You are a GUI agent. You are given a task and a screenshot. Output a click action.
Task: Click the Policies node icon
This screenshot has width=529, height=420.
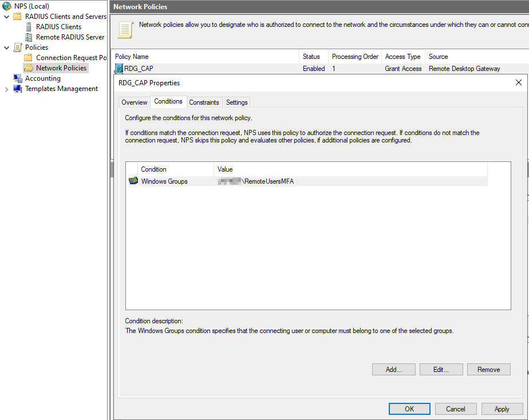(18, 47)
